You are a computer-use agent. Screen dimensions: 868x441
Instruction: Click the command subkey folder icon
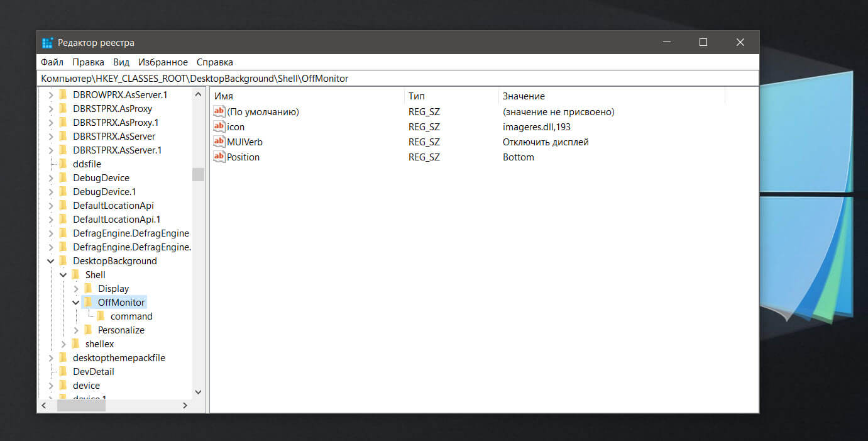point(101,316)
